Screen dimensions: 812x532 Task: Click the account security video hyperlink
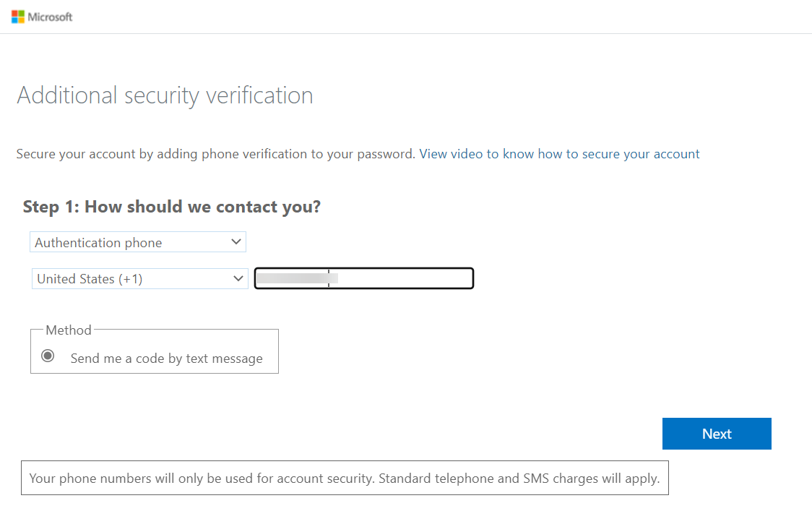[x=558, y=153]
